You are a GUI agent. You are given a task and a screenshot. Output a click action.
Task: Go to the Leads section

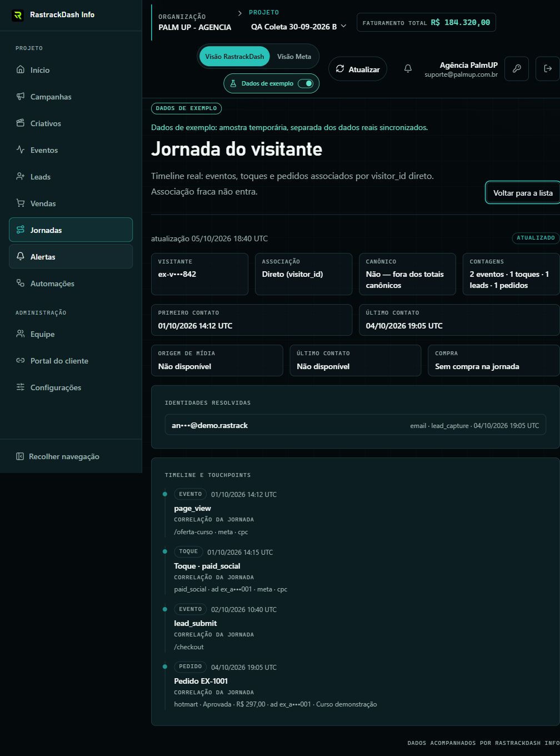(x=71, y=177)
